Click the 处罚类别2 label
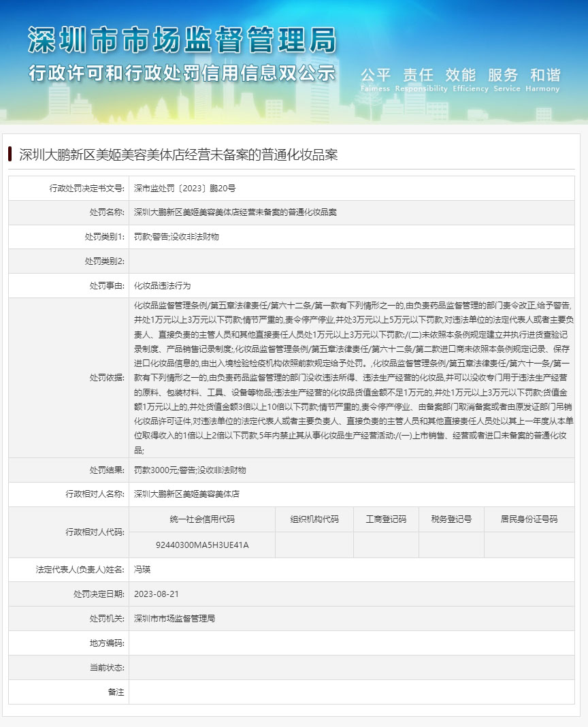 [x=104, y=261]
